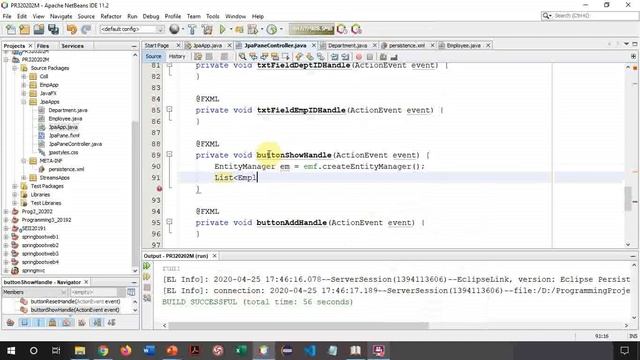
Task: Click the New Project toolbar icon
Action: click(24, 29)
